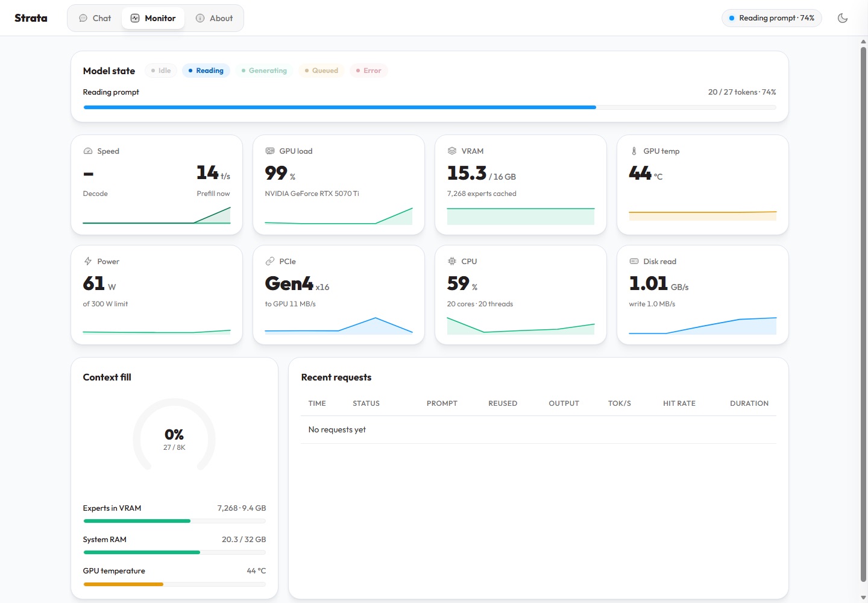The width and height of the screenshot is (868, 603).
Task: Click the PROMPT column header
Action: 442,403
